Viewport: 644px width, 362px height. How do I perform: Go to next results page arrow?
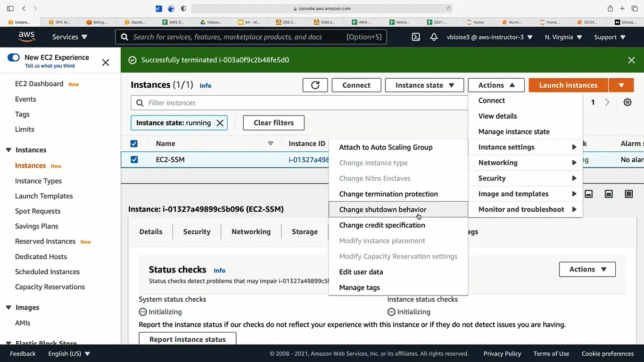607,102
